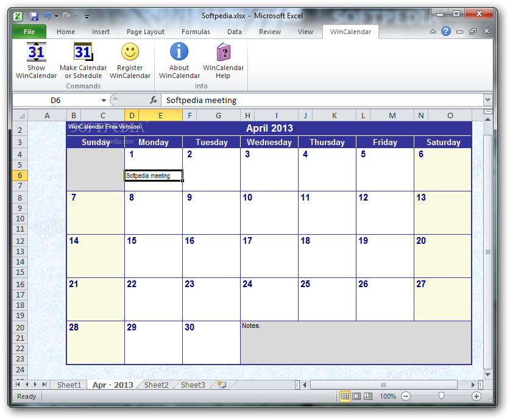
Task: Open the File tab
Action: pyautogui.click(x=29, y=32)
